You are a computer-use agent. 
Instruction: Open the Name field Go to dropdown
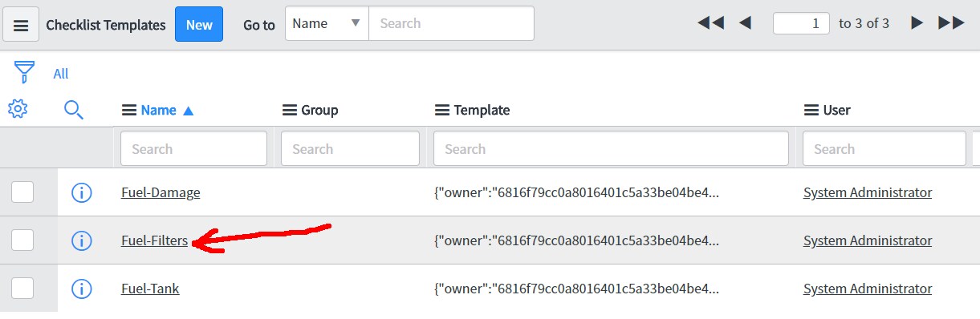point(327,23)
